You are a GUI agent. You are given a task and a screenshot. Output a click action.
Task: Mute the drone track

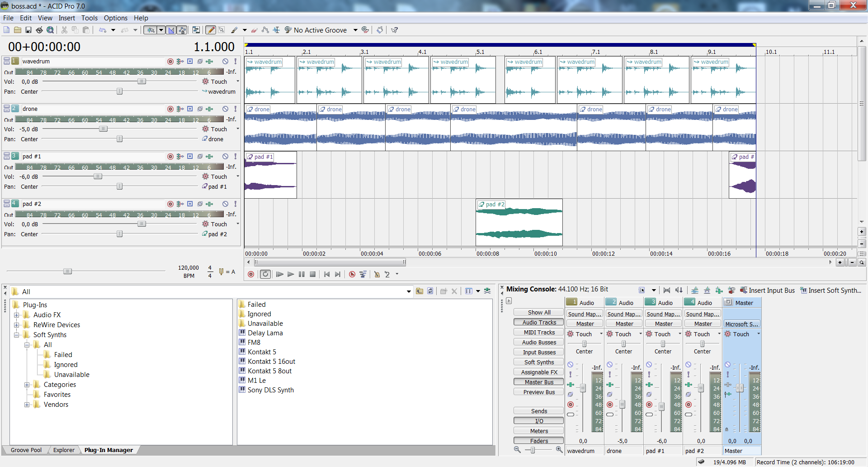tap(225, 109)
